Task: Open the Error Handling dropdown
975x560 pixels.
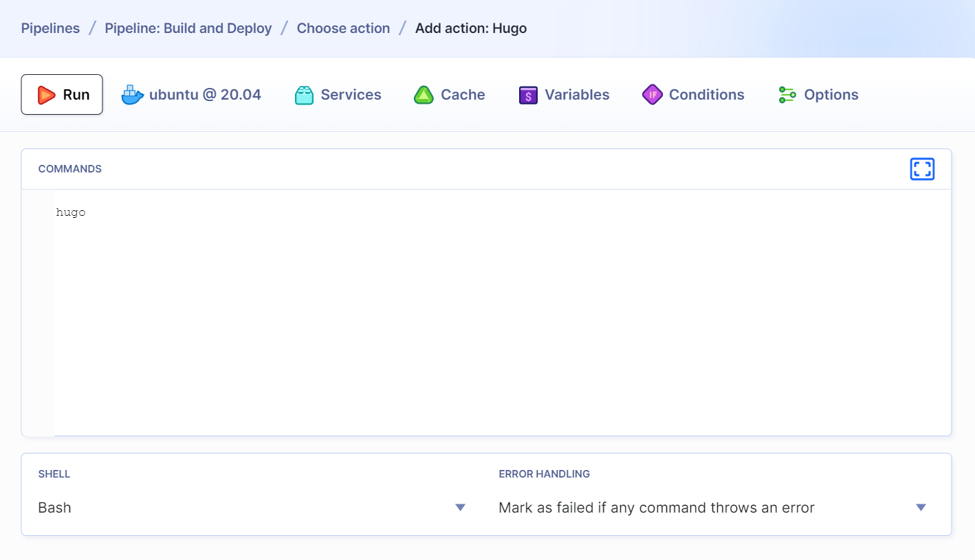Action: coord(713,508)
